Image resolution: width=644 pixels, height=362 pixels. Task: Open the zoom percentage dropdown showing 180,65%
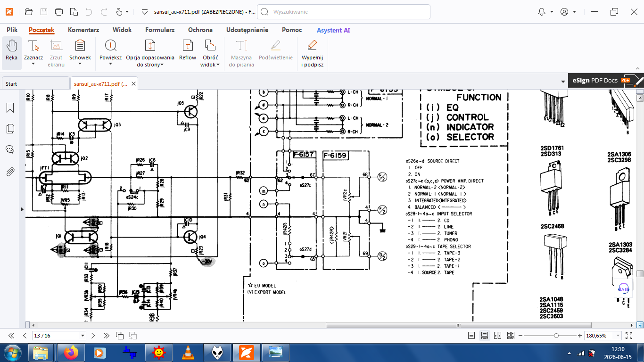(x=618, y=336)
